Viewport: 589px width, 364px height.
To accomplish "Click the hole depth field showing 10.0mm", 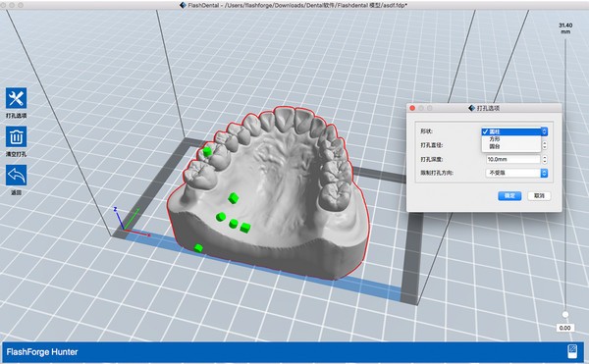I will tap(513, 160).
